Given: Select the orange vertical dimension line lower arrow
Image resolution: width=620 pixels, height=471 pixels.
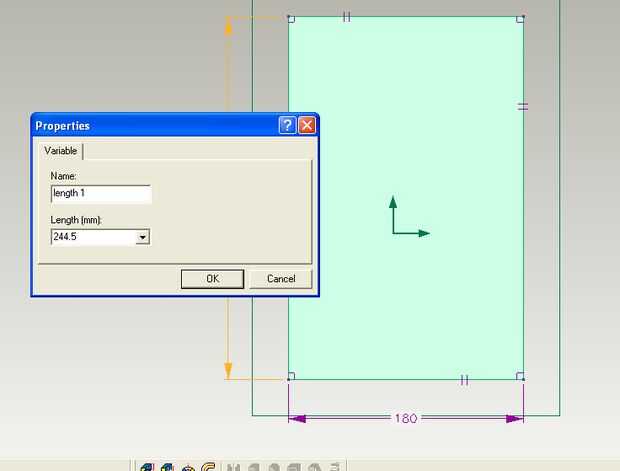Looking at the screenshot, I should 228,371.
